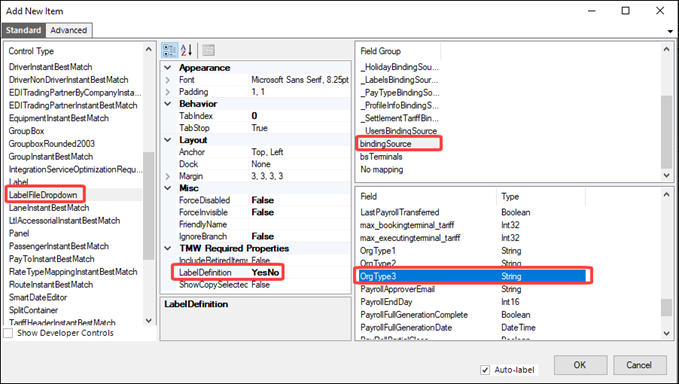679x384 pixels.
Task: Open the dialog's top-right dropdown arrow
Action: 670,31
